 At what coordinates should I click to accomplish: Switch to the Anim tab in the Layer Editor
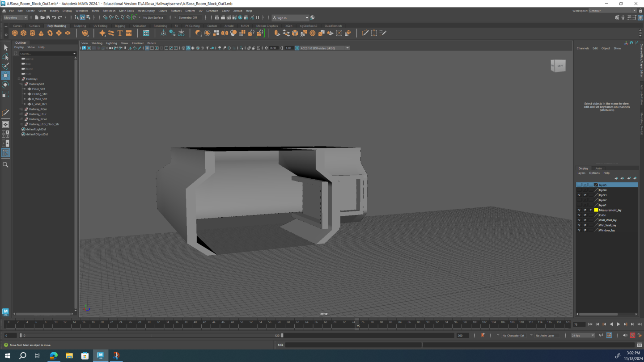[x=598, y=168]
